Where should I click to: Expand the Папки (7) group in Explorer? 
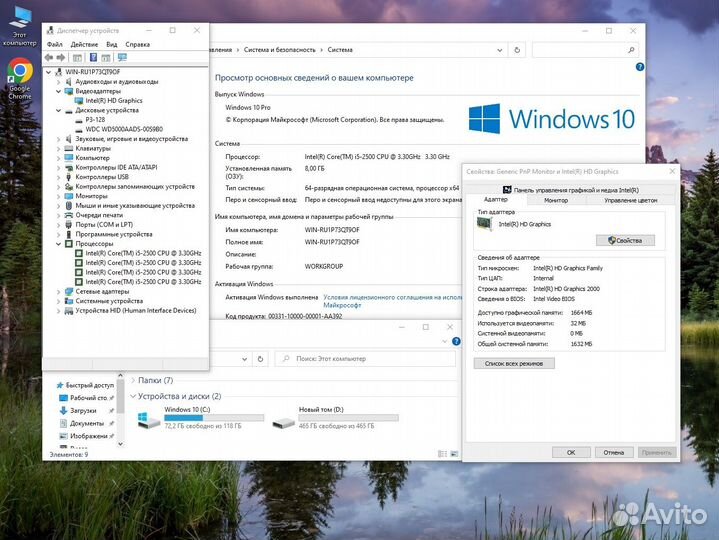pyautogui.click(x=133, y=380)
